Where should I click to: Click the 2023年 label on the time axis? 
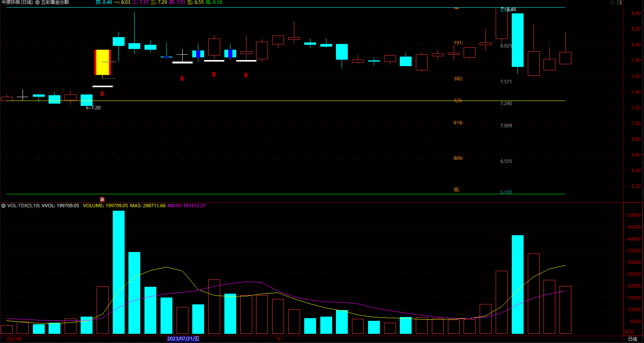click(14, 339)
